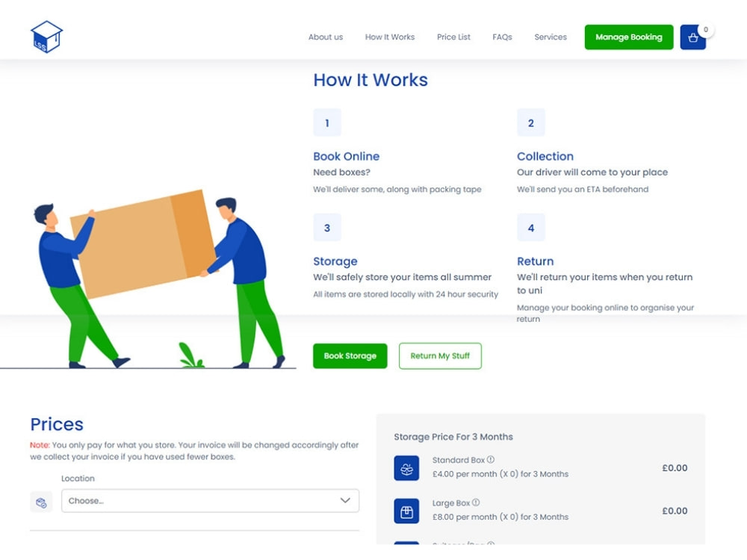
Task: Click 'Storage Price For 3 Months' title
Action: (453, 437)
